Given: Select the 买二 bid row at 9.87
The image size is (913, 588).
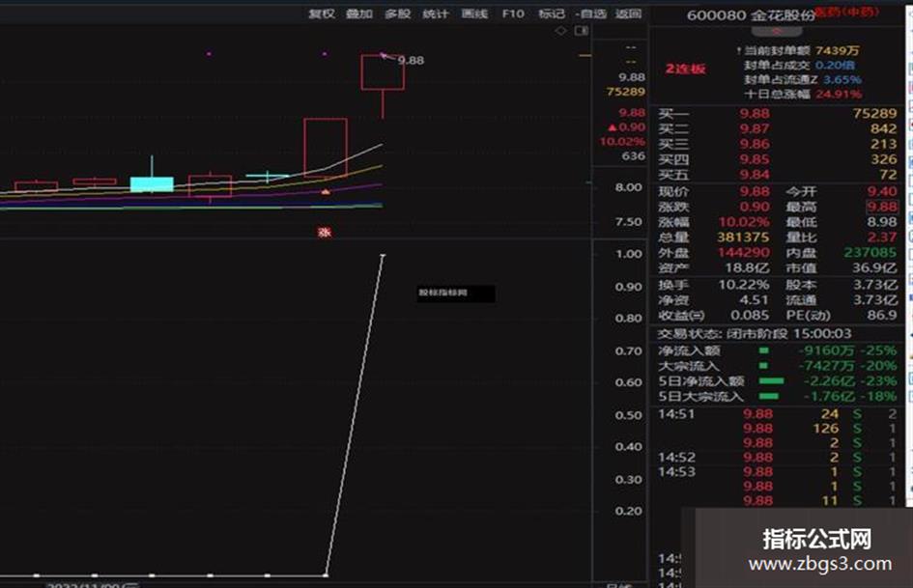Looking at the screenshot, I should (x=778, y=128).
